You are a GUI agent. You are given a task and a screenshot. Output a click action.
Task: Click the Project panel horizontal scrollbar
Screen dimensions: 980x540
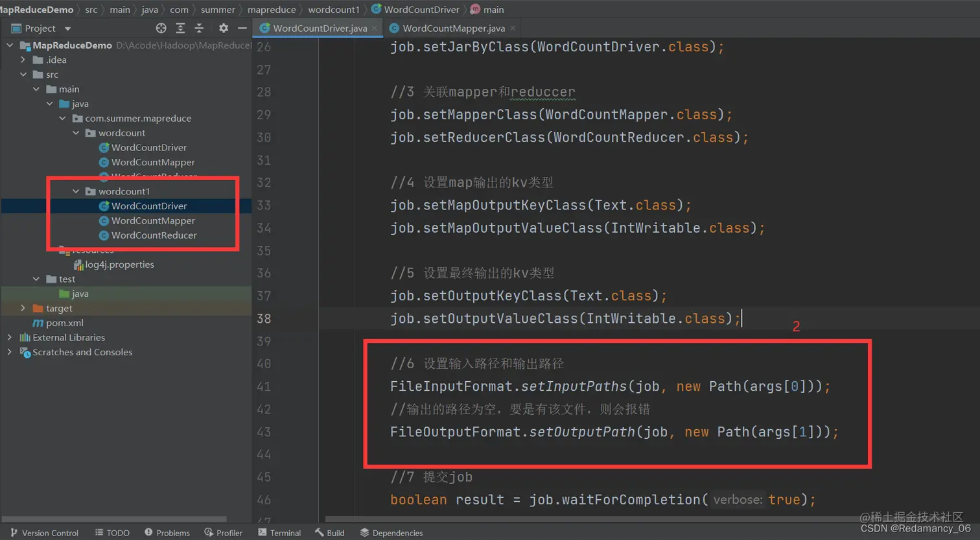point(114,519)
